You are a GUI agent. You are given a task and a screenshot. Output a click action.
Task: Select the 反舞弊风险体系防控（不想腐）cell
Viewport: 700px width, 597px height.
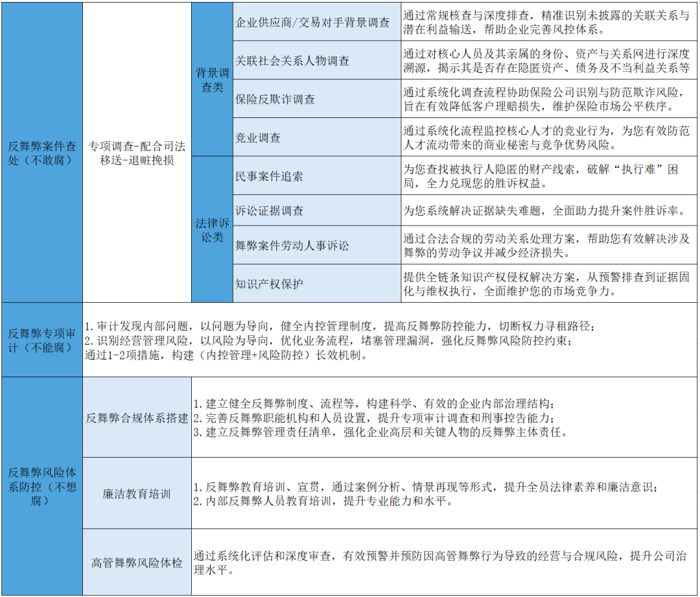[x=42, y=486]
